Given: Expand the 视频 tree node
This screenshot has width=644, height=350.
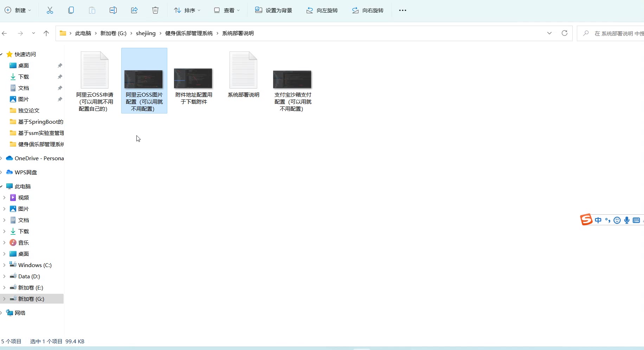Looking at the screenshot, I should 4,198.
